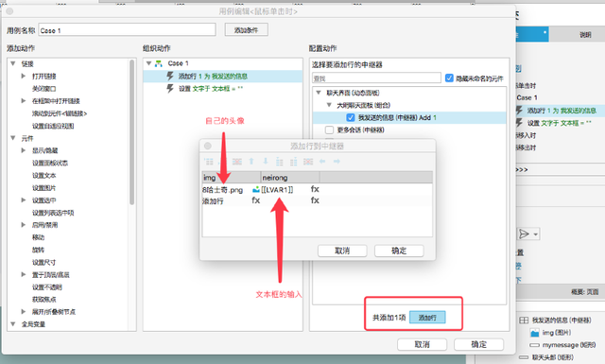Click fx beside 添加行 in img column
Screen dimensions: 605x364
pos(256,200)
